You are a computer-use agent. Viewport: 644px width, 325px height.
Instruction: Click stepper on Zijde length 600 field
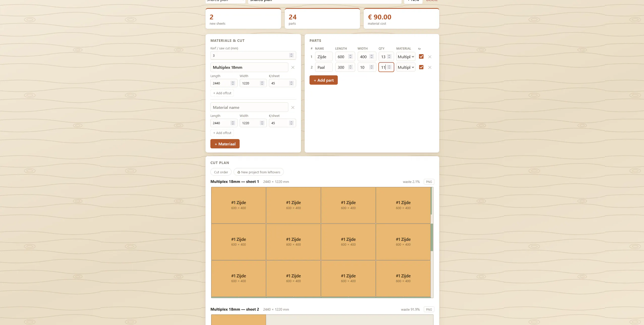click(x=350, y=57)
